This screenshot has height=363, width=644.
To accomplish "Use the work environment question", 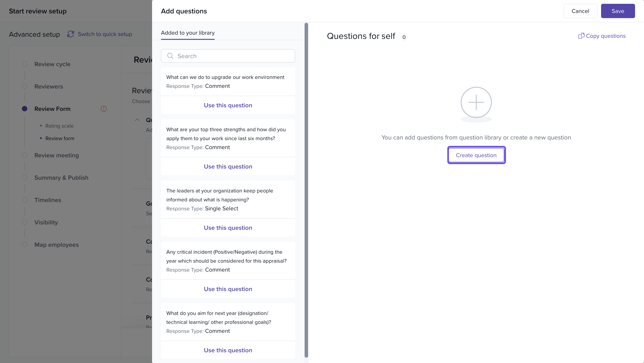I will coord(228,105).
